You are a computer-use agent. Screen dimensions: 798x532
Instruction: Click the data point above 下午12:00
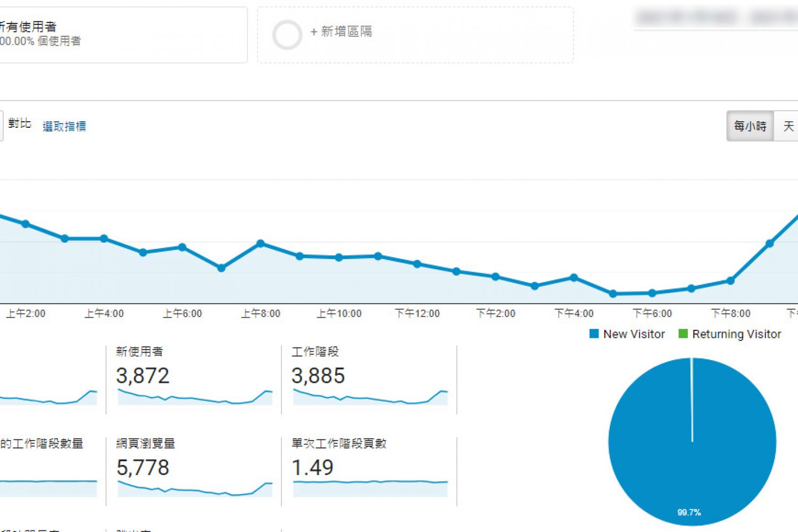click(x=417, y=264)
